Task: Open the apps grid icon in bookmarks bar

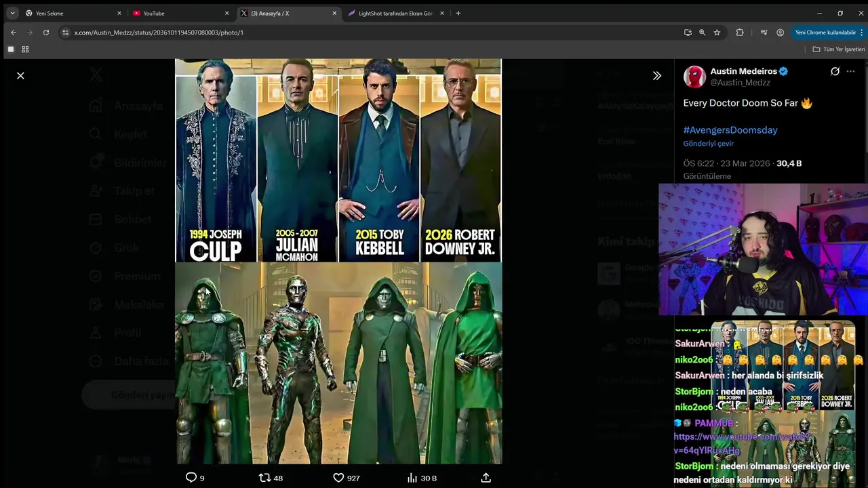Action: click(26, 49)
